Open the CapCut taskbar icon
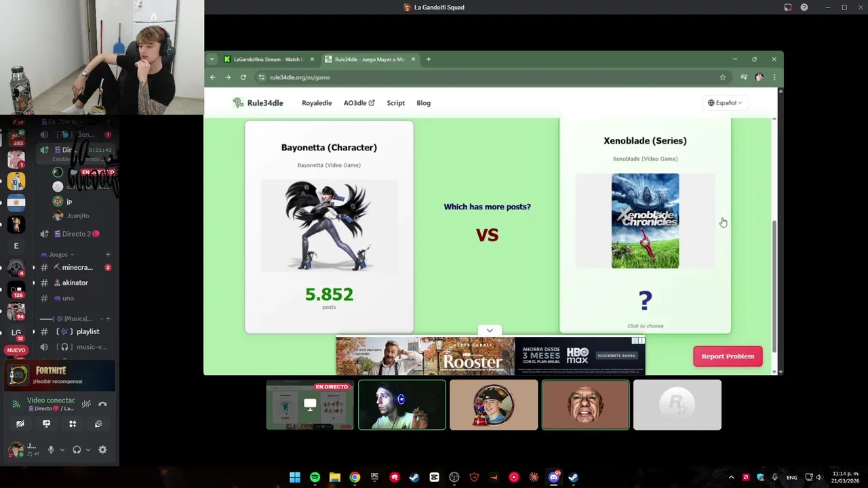 pyautogui.click(x=434, y=477)
